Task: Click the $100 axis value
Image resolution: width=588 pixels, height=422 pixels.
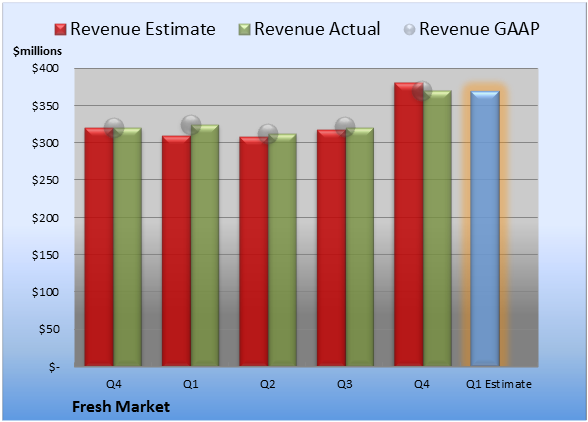Action: (45, 292)
